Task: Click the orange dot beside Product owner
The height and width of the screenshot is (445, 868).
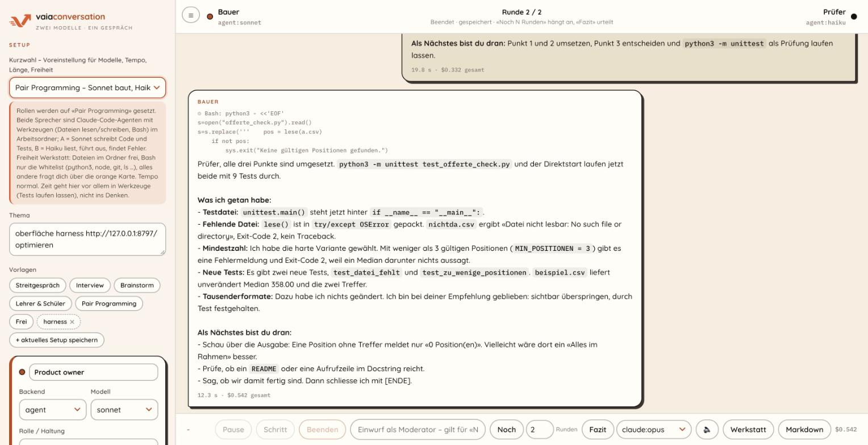Action: click(22, 372)
